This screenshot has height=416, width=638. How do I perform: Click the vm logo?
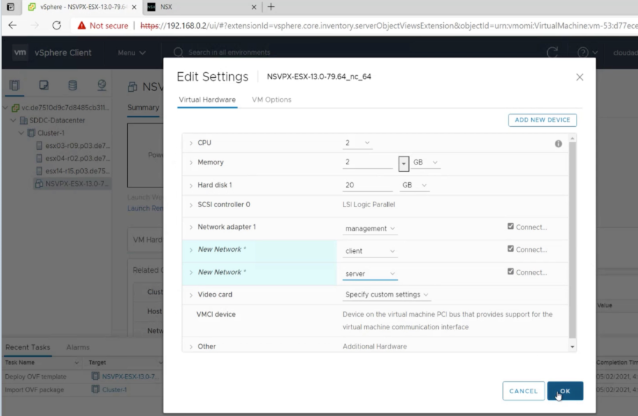[20, 53]
